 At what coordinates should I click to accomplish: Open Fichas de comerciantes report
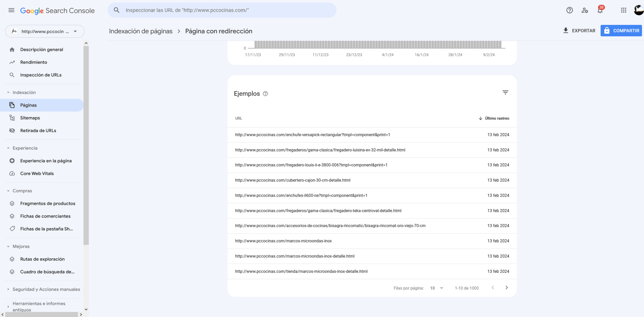(x=42, y=216)
